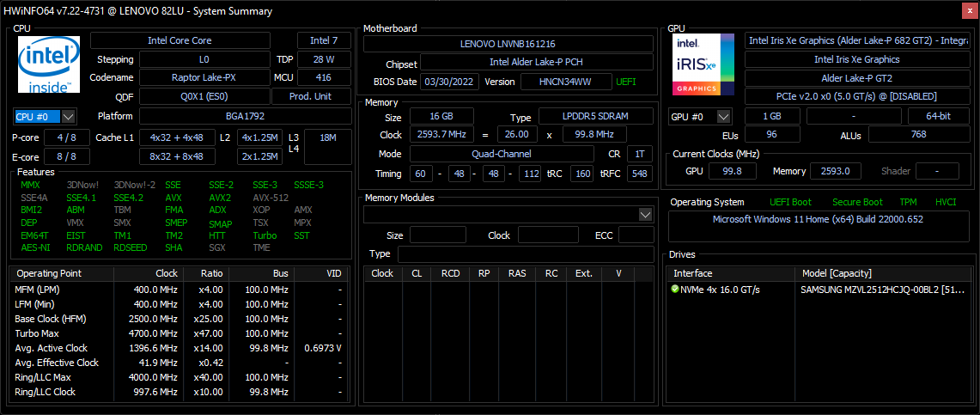Click the QDF value Q0X1 (ES0)
The height and width of the screenshot is (415, 980).
205,97
